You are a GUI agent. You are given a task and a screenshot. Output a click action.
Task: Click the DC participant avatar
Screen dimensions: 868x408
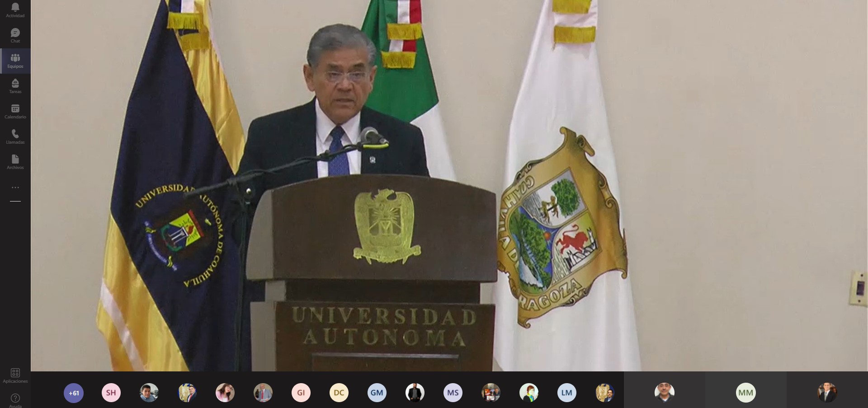[x=339, y=393]
